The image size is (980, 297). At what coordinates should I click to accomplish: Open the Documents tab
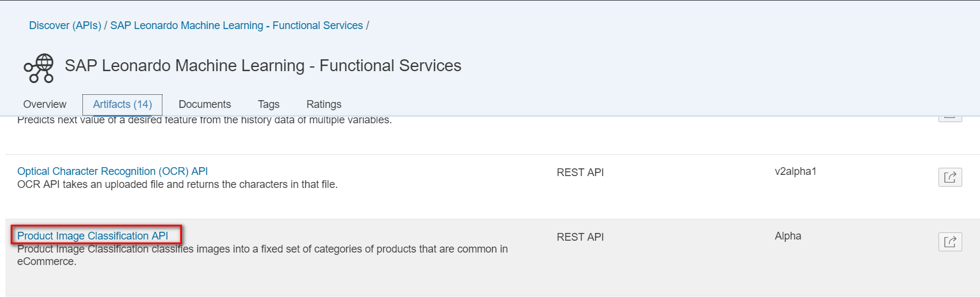point(205,104)
